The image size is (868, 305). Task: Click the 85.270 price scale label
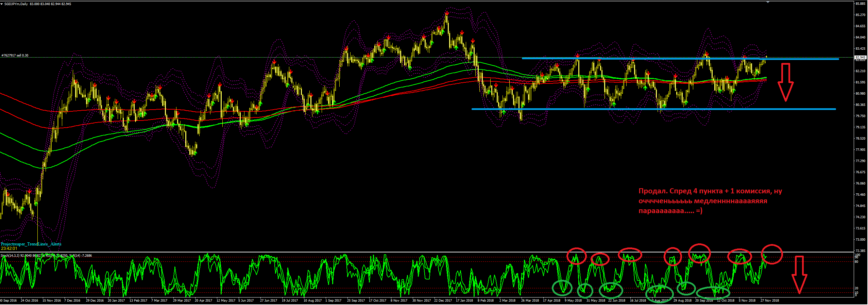(x=860, y=15)
